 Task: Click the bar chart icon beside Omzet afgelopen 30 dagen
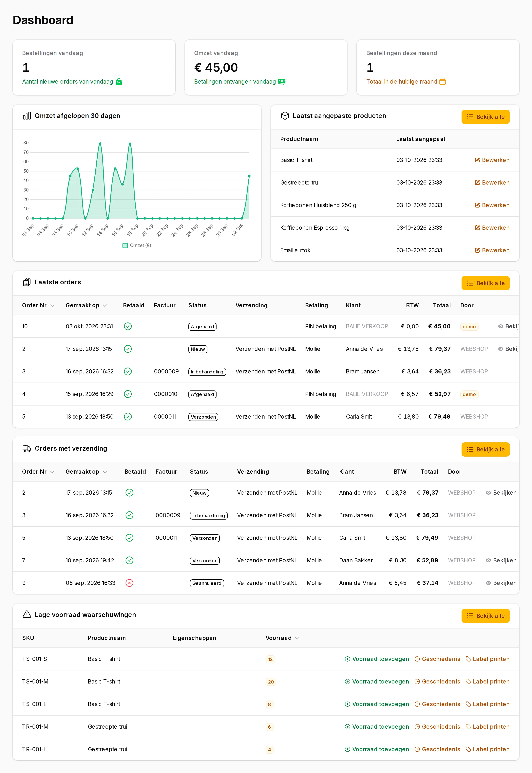pyautogui.click(x=27, y=116)
